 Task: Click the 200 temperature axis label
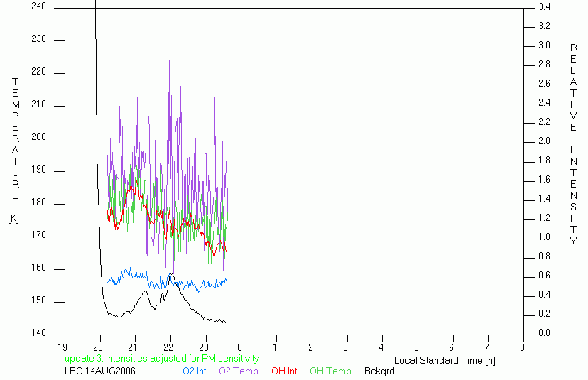38,136
